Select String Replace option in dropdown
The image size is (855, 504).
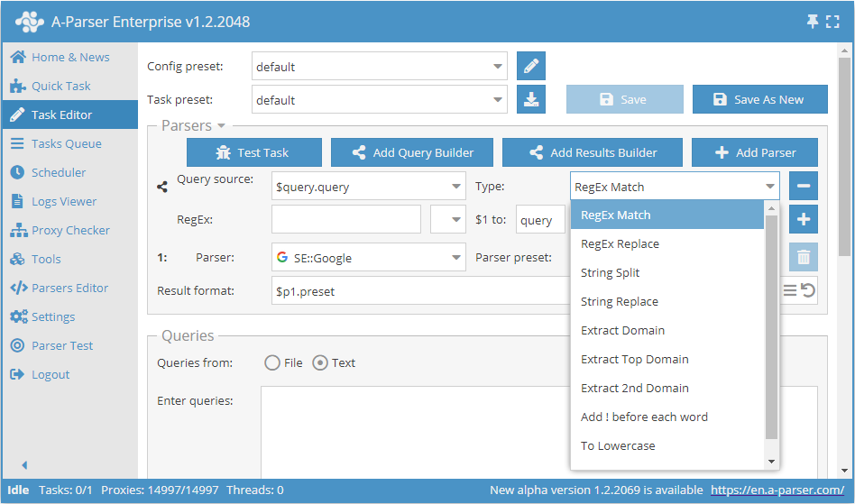(x=620, y=301)
